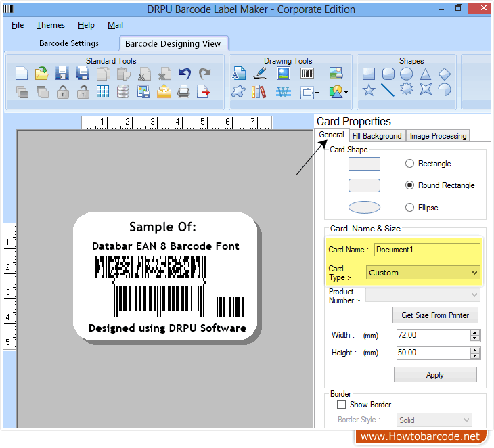Open the Library books icon
Image resolution: width=494 pixels, height=448 pixels.
tap(259, 92)
